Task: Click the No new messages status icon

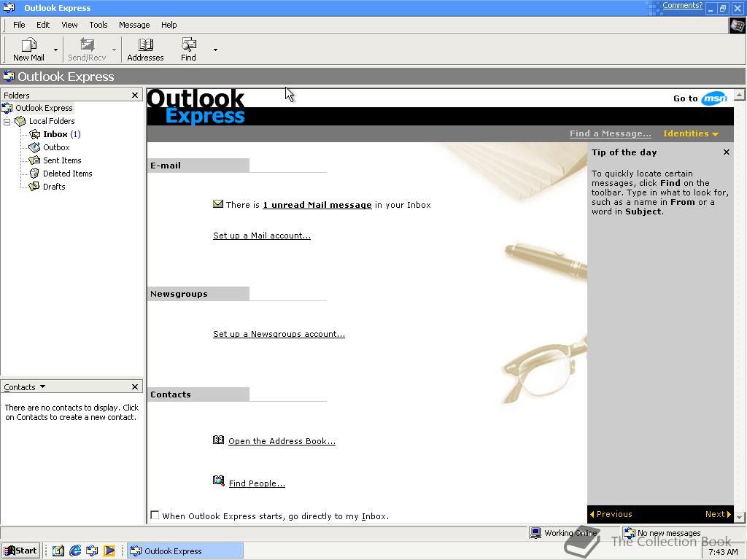Action: (x=630, y=533)
